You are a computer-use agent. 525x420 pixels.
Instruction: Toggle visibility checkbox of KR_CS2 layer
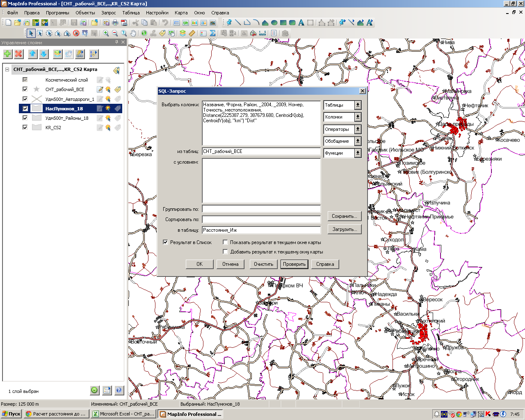pyautogui.click(x=25, y=128)
